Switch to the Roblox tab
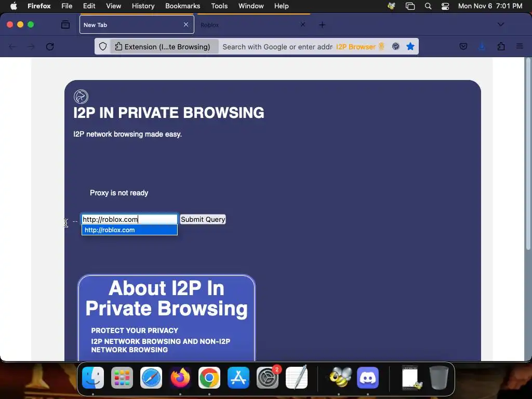The height and width of the screenshot is (399, 532). 253,25
